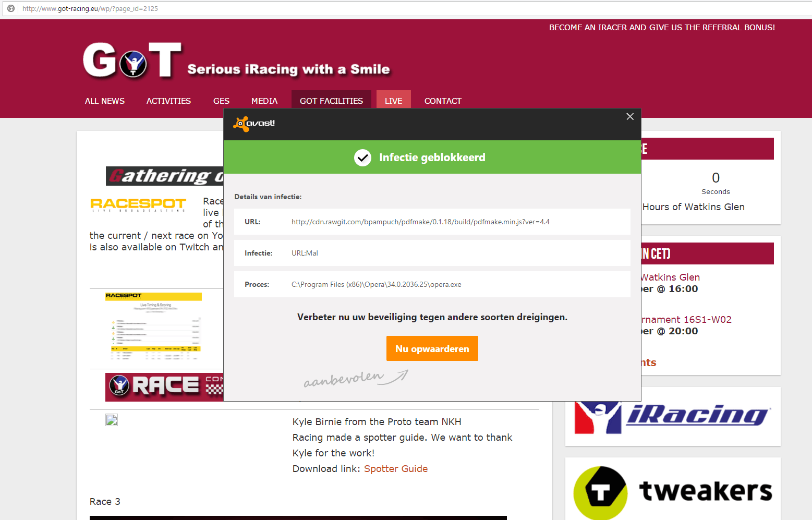Click the Serious iRacing with a Smile tagline

point(288,69)
